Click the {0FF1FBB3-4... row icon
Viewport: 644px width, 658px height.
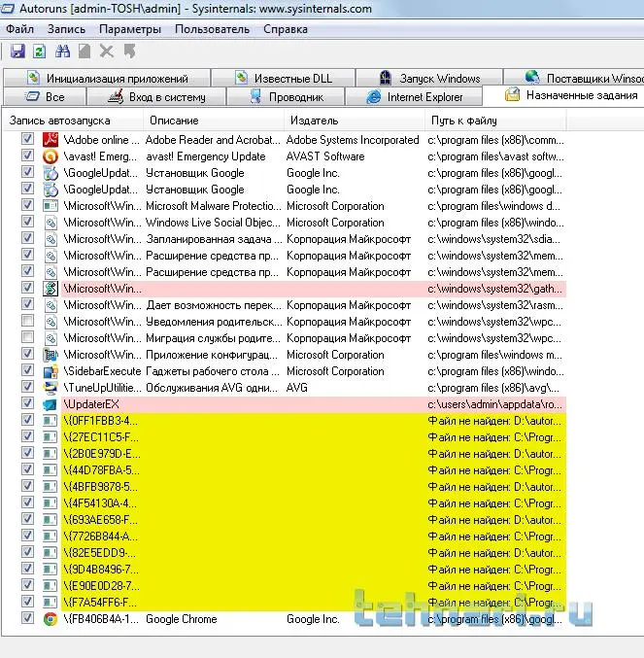(x=51, y=421)
